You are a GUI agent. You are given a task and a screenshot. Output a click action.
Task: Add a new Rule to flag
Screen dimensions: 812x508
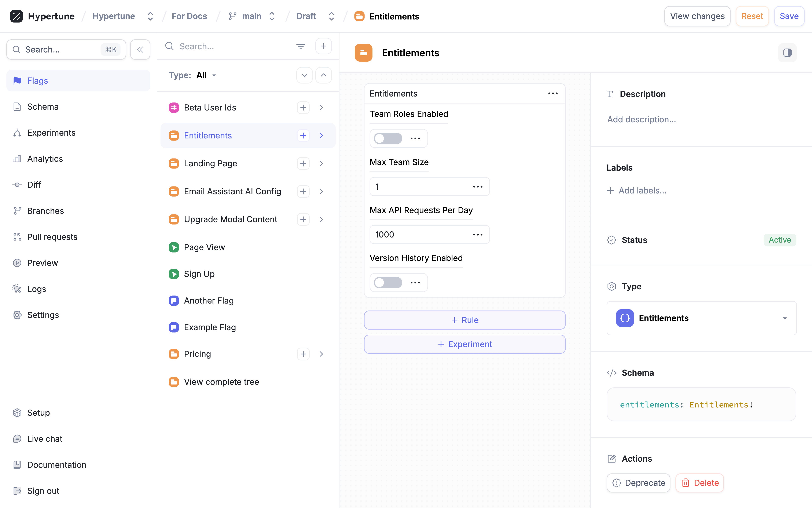tap(464, 320)
